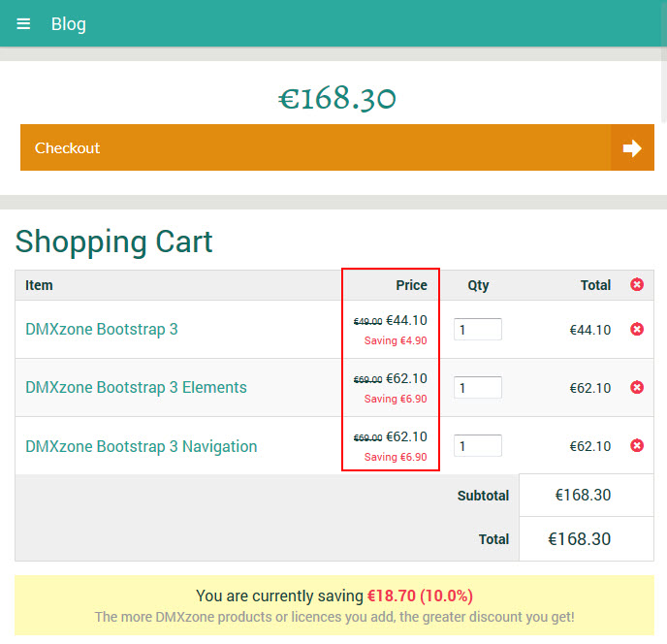Screen dimensions: 667x644
Task: Click the €44.10 discounted price in Price column
Action: (x=406, y=320)
